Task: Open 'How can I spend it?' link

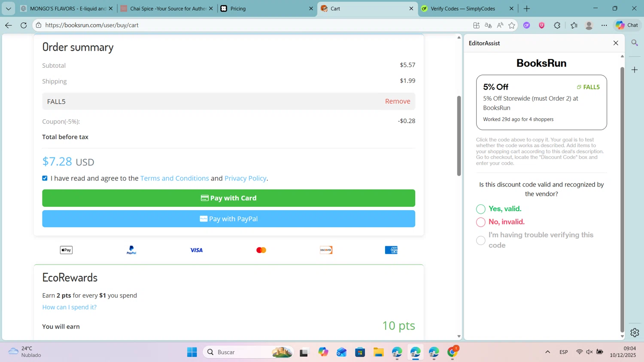Action: click(70, 307)
